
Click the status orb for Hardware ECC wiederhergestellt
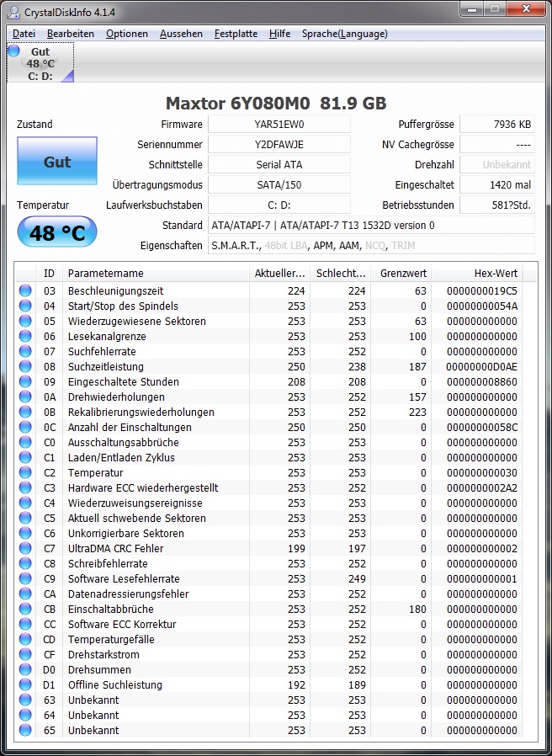[x=25, y=488]
